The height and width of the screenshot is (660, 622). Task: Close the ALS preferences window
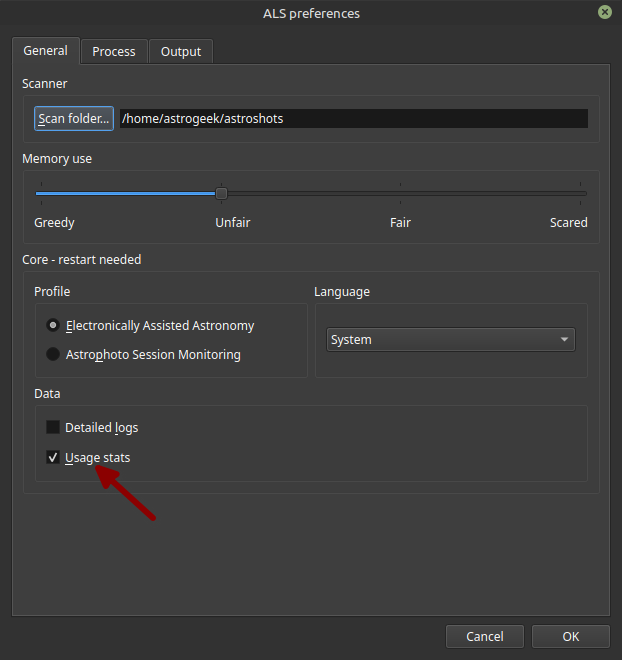[605, 12]
